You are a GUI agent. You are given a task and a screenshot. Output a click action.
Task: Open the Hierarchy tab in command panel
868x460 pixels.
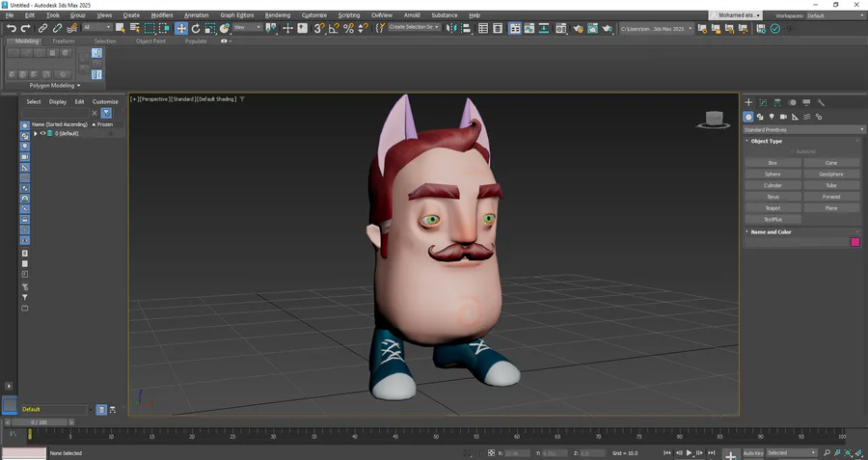click(x=777, y=102)
